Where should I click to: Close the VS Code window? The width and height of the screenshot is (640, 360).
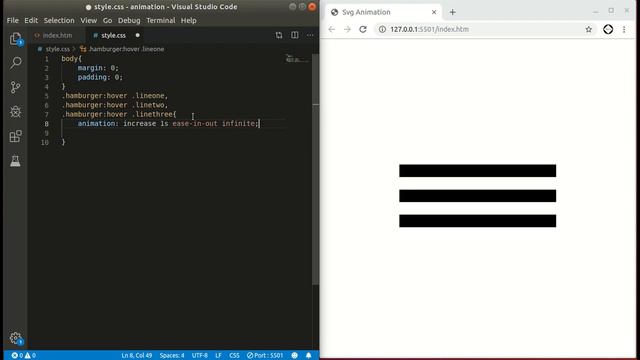(312, 7)
